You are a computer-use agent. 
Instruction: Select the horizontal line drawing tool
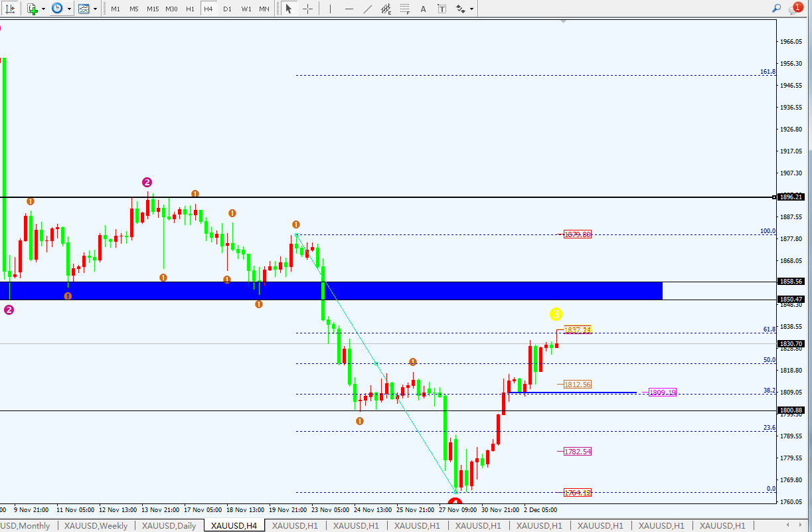(349, 9)
